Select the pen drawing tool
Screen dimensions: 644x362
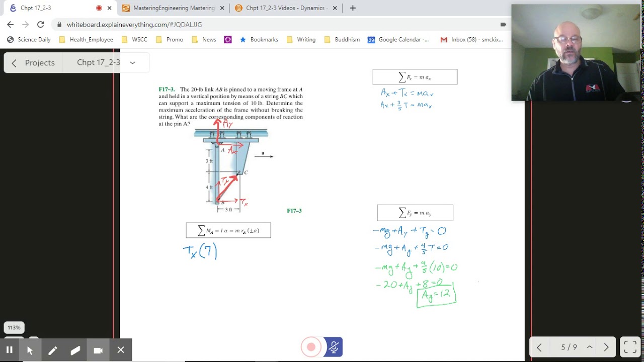pyautogui.click(x=52, y=350)
